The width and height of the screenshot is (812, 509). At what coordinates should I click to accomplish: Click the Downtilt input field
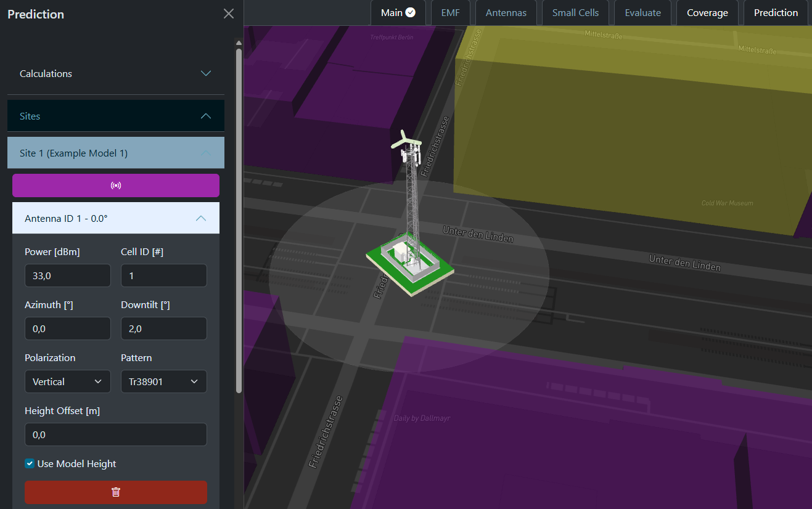pyautogui.click(x=164, y=328)
